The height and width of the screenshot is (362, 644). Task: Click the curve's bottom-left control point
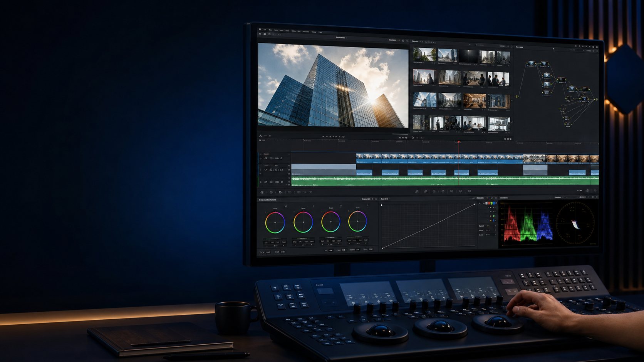tap(382, 248)
